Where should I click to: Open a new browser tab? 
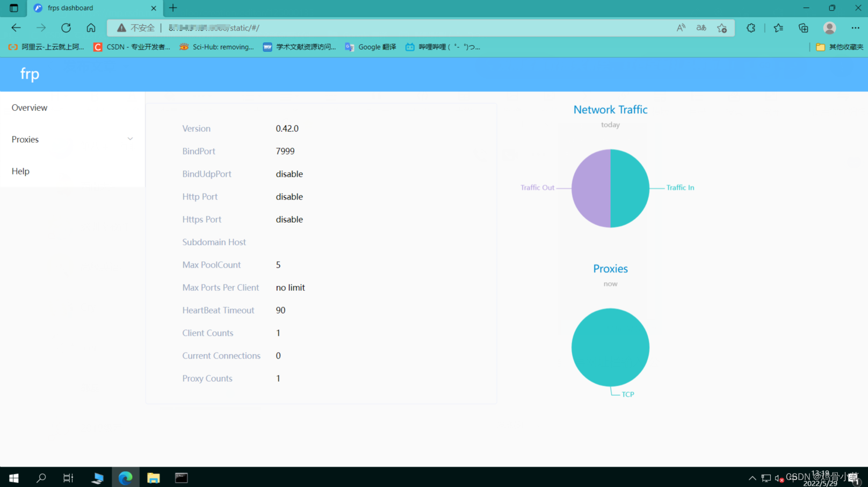(x=173, y=8)
